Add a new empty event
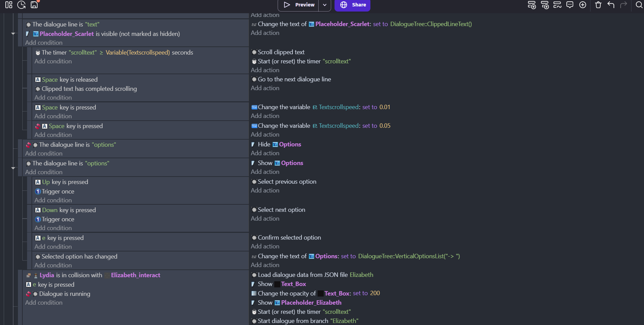This screenshot has width=644, height=325. pyautogui.click(x=532, y=5)
